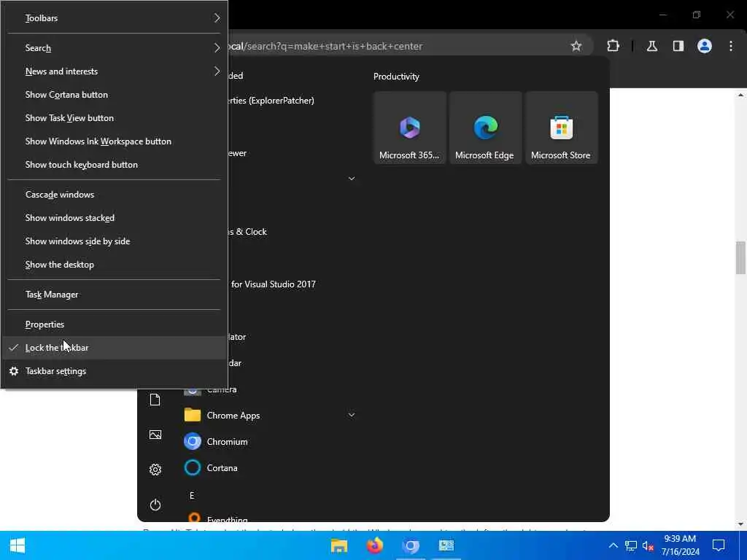Toggle Show touch keyboard button

(x=115, y=165)
